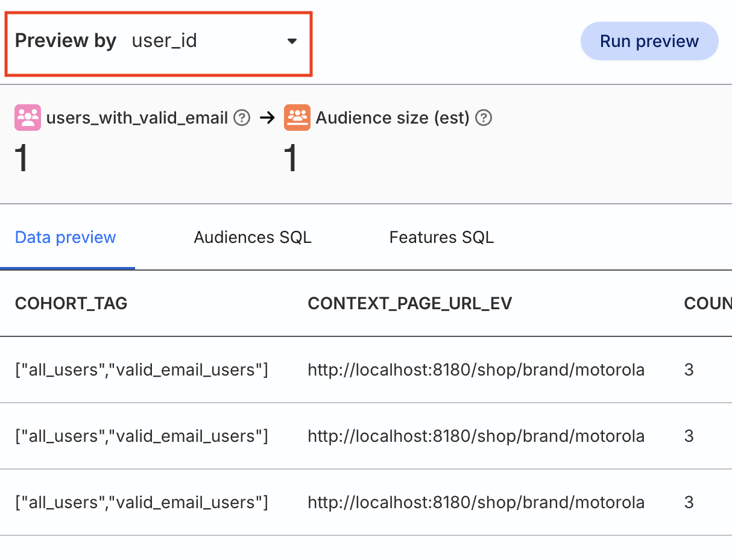Click the orange Audience size icon
The width and height of the screenshot is (732, 560).
(x=297, y=118)
